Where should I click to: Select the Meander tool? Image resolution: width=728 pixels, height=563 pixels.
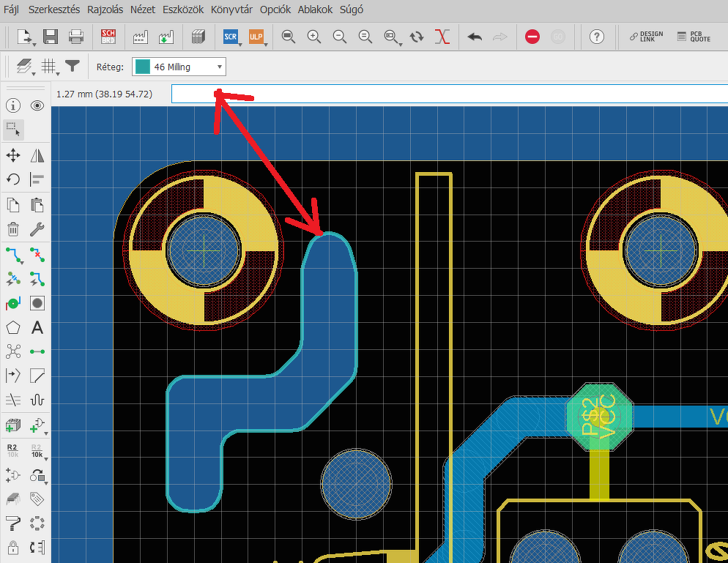pos(37,400)
